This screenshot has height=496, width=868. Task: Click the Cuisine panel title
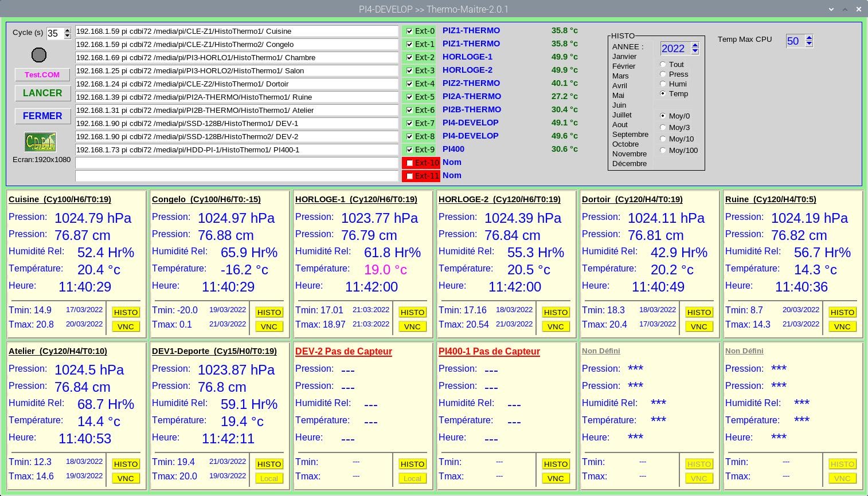tap(60, 199)
